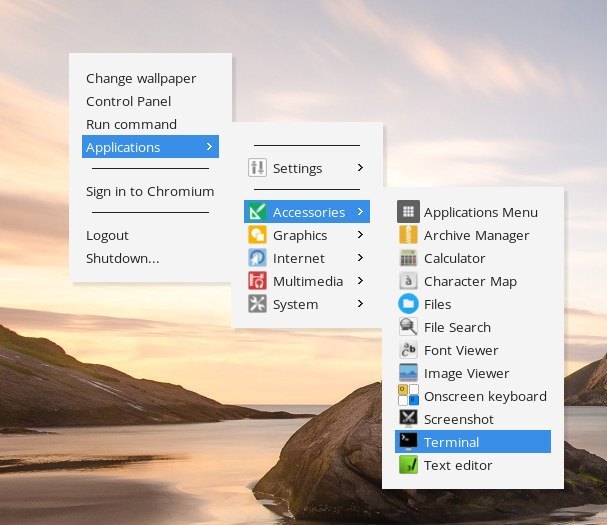The image size is (607, 525).
Task: Click the Character Map icon
Action: (408, 281)
